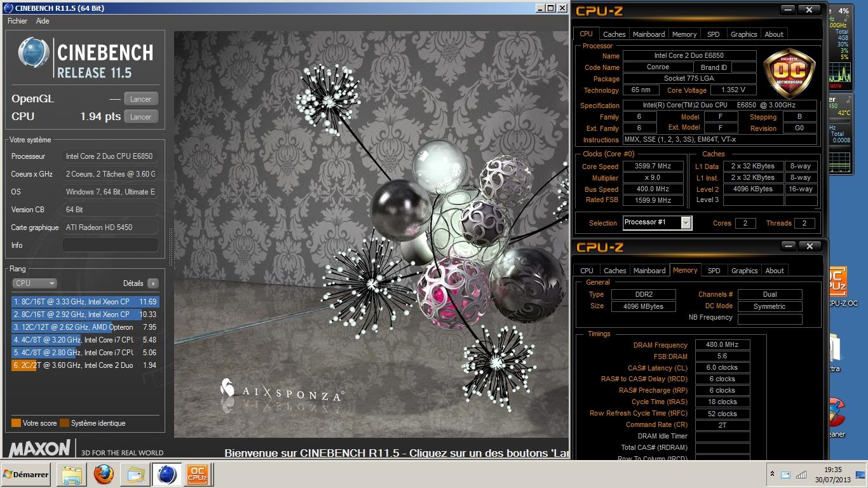Click Multiplier value x 9.0
The image size is (868, 488).
click(653, 178)
